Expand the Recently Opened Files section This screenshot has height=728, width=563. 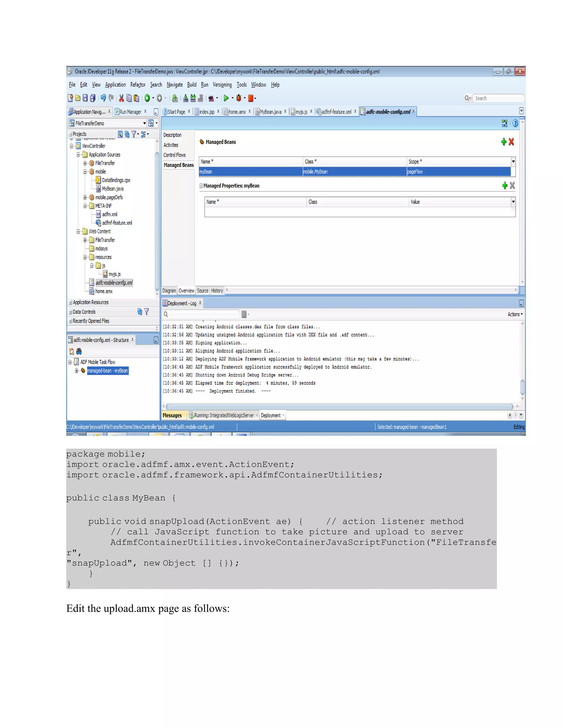(70, 321)
